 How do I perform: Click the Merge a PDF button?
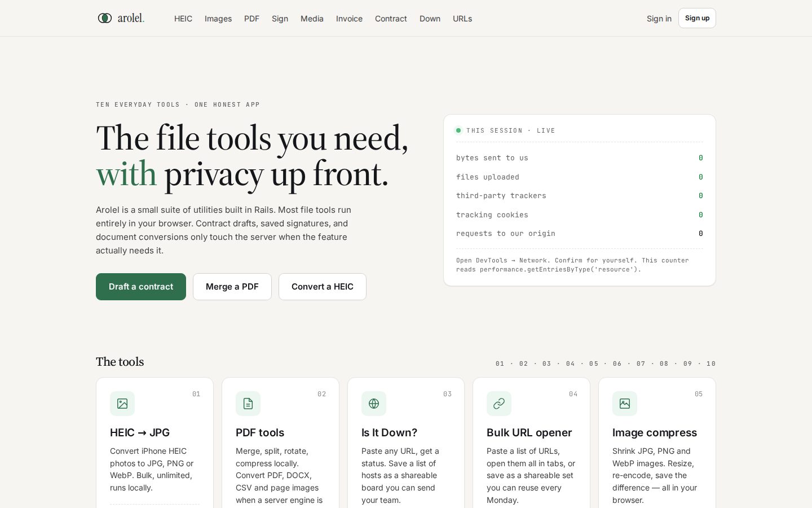[232, 287]
